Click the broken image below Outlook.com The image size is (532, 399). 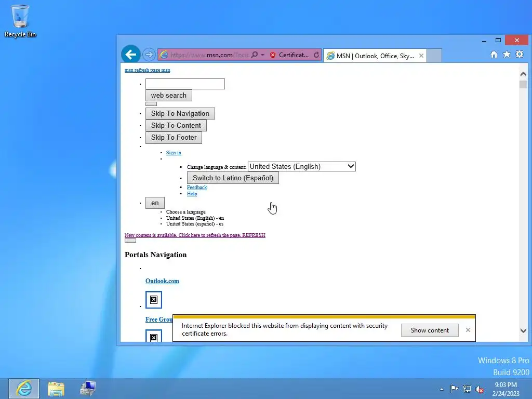point(154,300)
